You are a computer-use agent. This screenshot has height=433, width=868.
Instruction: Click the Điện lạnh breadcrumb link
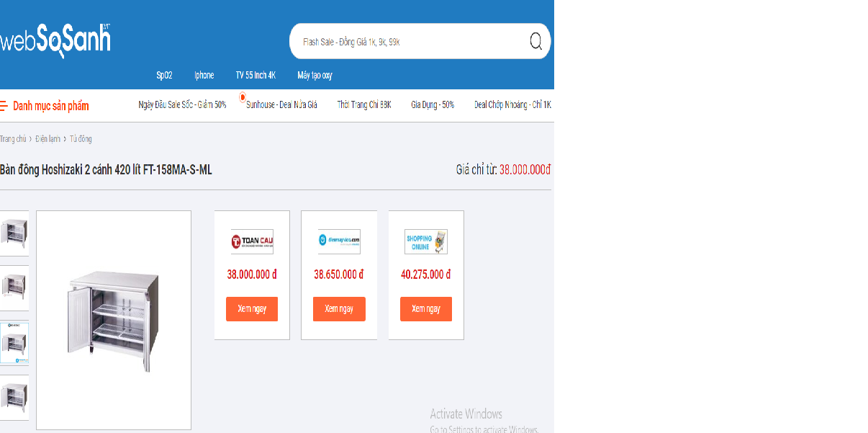click(48, 139)
